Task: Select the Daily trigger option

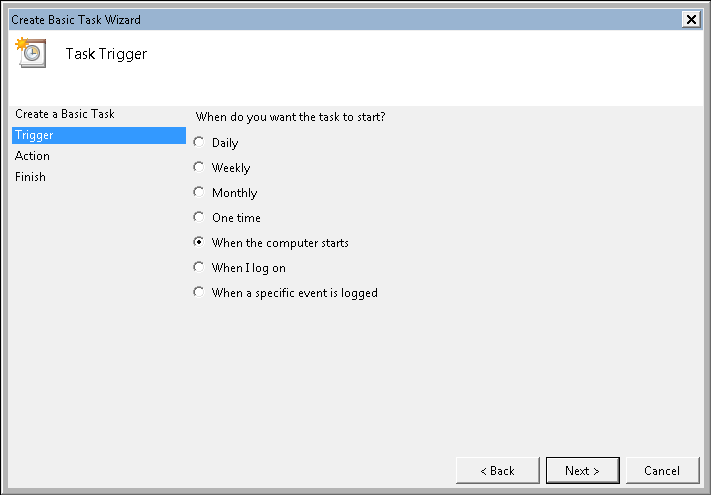Action: point(198,143)
